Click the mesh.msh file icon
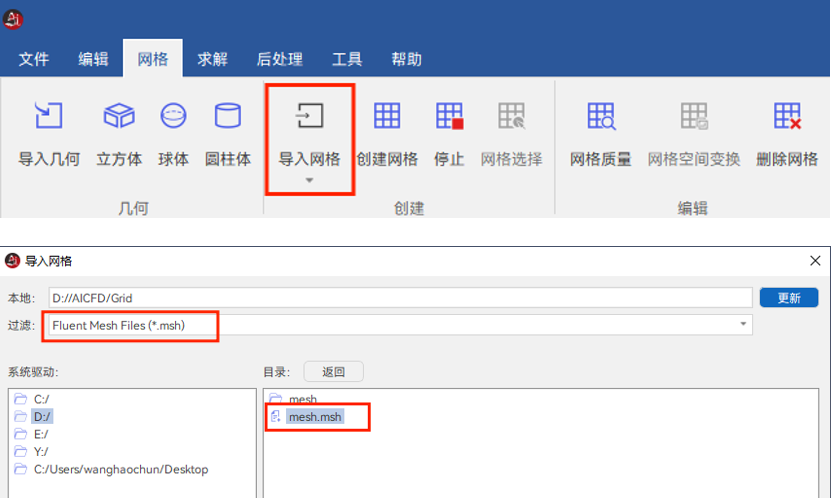The image size is (831, 498). coord(276,416)
